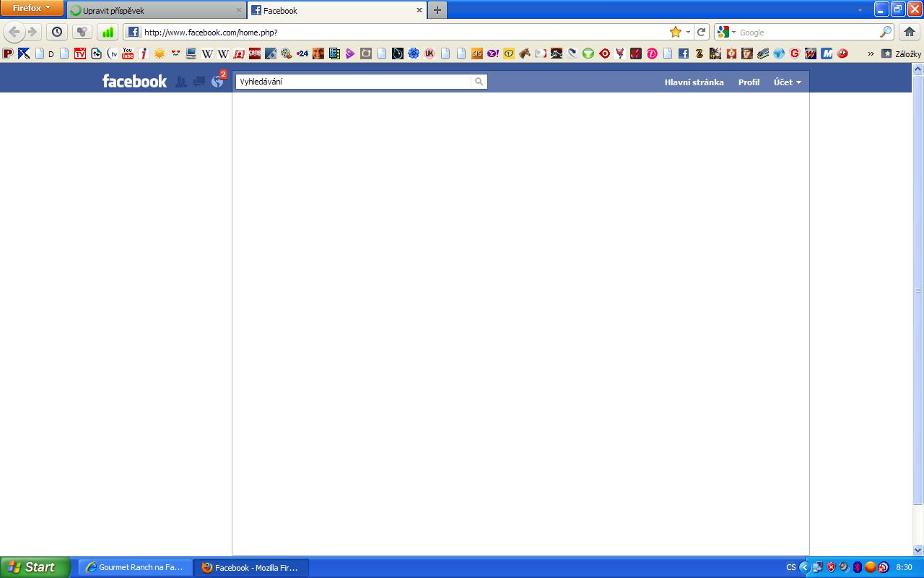Viewport: 924px width, 578px height.
Task: Switch to Gourmet Ranch taskbar window
Action: [x=135, y=567]
